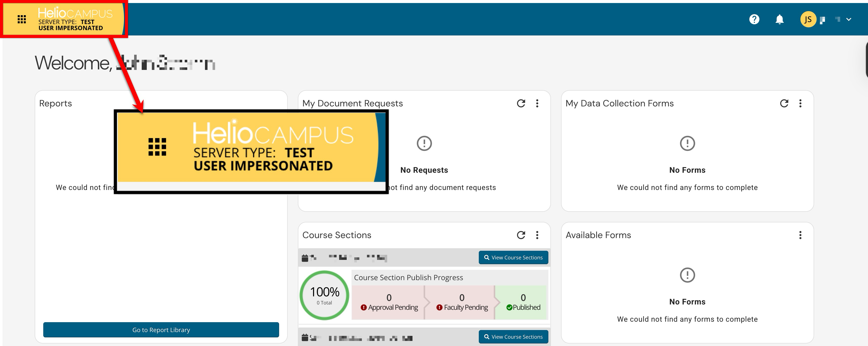Viewport: 868px width, 346px height.
Task: Click the 100% publish progress circle
Action: [324, 295]
